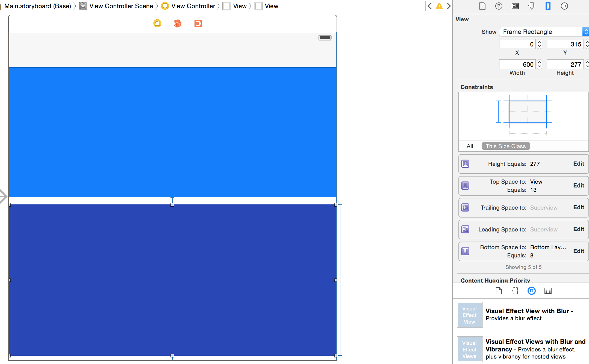Switch to the Identity inspector
This screenshot has width=589, height=364.
(515, 6)
